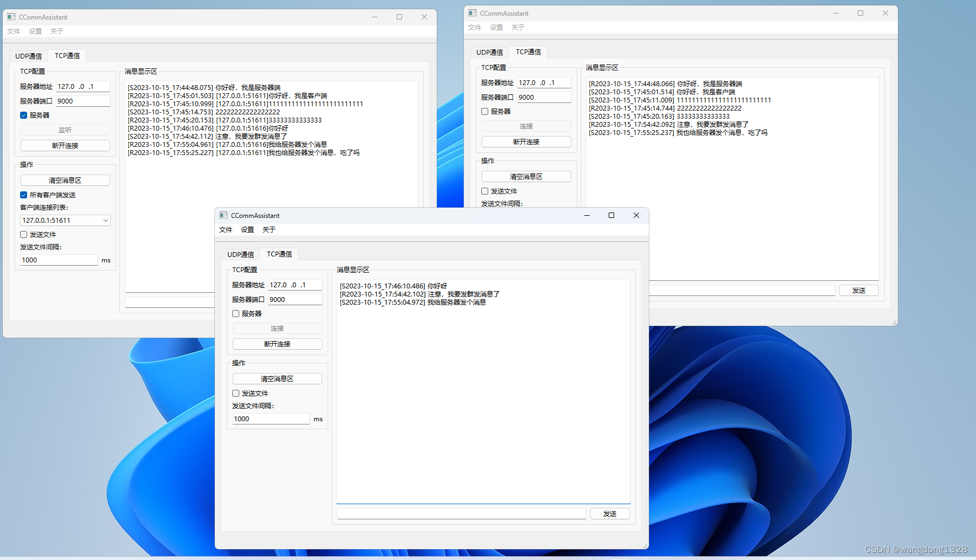Open 文件 menu in the front window

pos(226,229)
